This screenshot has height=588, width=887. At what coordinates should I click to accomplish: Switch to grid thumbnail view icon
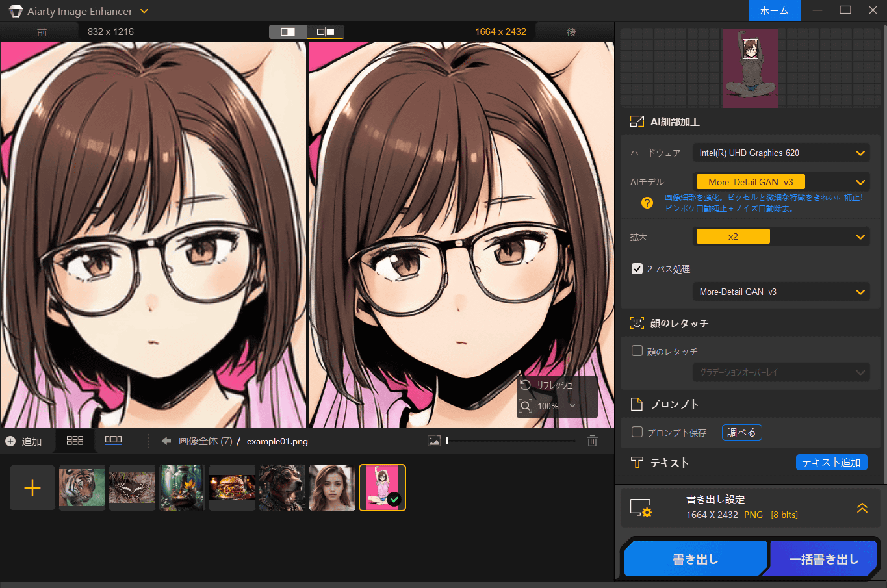tap(75, 441)
